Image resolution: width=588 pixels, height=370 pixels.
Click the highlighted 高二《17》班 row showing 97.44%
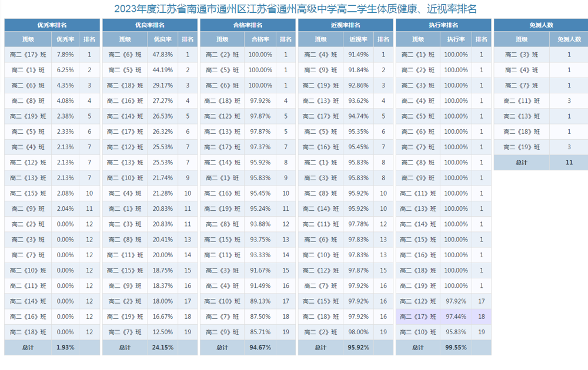443,317
